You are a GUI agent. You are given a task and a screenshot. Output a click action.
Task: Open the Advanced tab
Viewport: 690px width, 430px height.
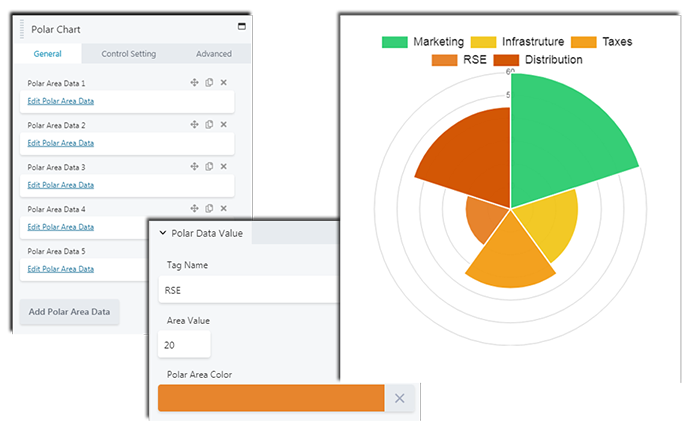[213, 54]
